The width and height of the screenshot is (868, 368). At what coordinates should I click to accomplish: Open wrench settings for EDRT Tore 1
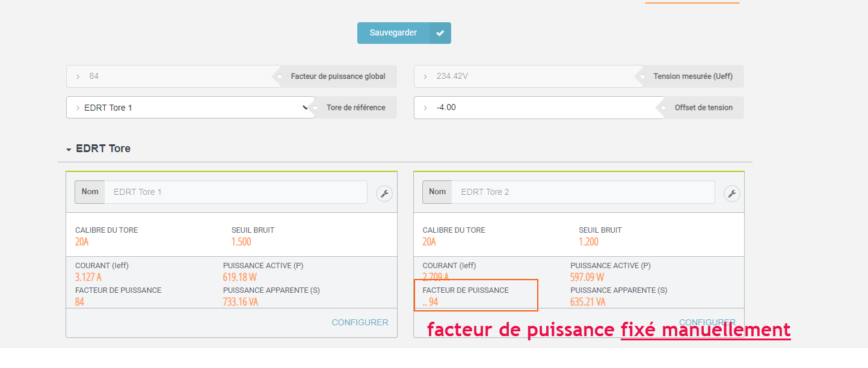384,194
